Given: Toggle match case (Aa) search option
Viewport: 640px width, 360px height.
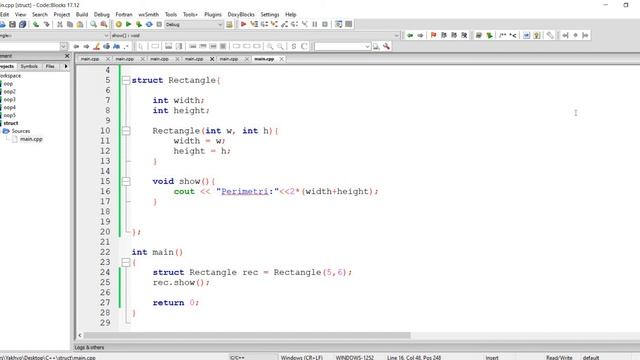Looking at the screenshot, I should (x=116, y=47).
